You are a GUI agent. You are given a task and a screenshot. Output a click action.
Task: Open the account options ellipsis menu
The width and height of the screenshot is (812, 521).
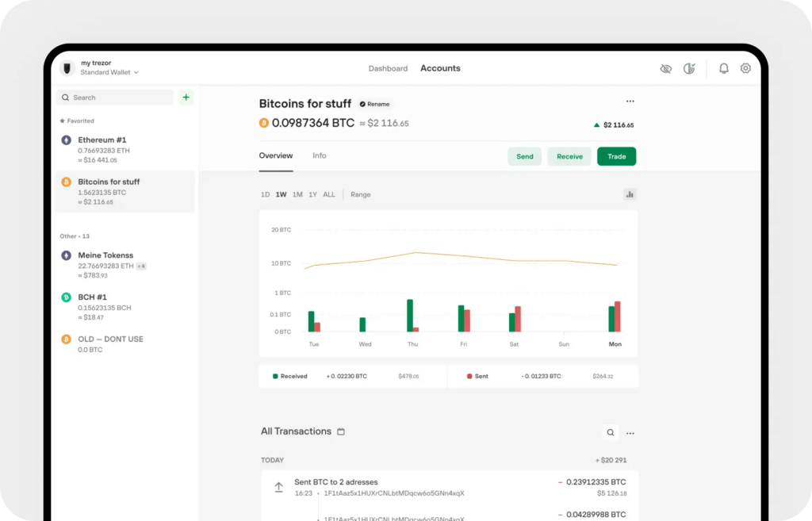(630, 102)
